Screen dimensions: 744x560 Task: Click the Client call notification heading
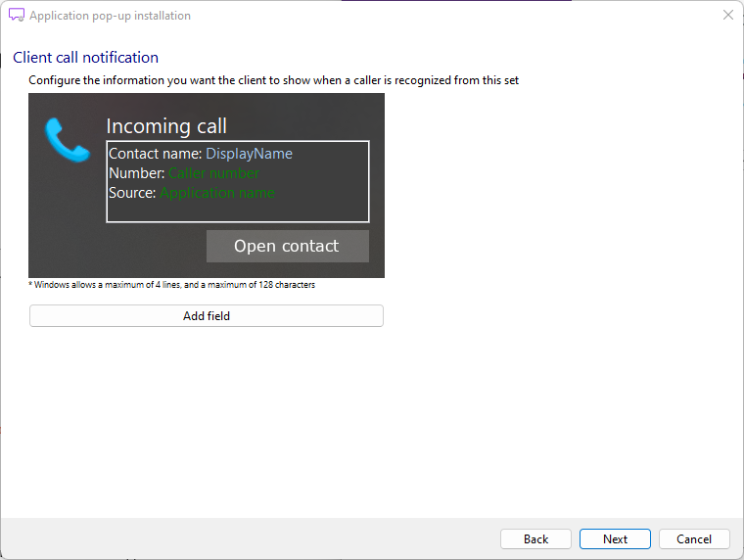(85, 58)
